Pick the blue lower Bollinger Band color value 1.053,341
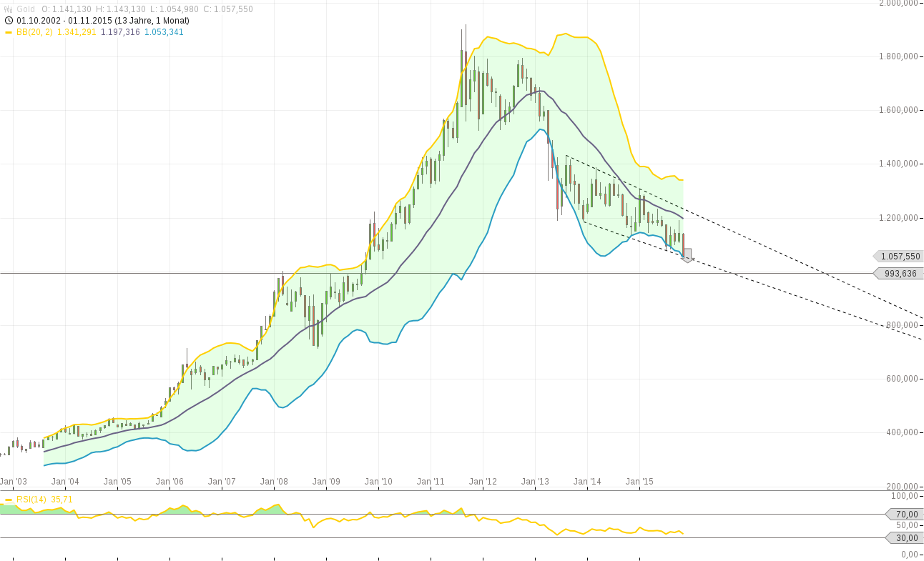The width and height of the screenshot is (924, 561). click(163, 32)
